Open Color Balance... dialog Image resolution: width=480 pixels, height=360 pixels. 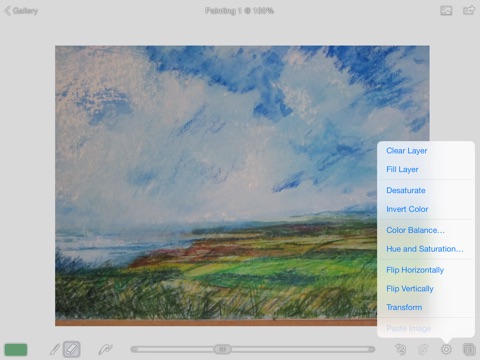click(x=415, y=230)
